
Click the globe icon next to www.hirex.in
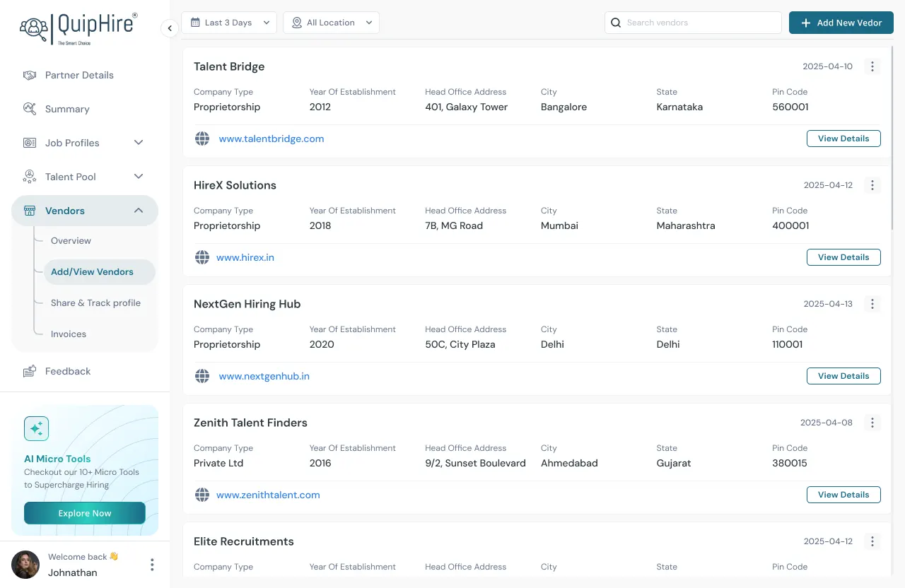[x=202, y=257]
